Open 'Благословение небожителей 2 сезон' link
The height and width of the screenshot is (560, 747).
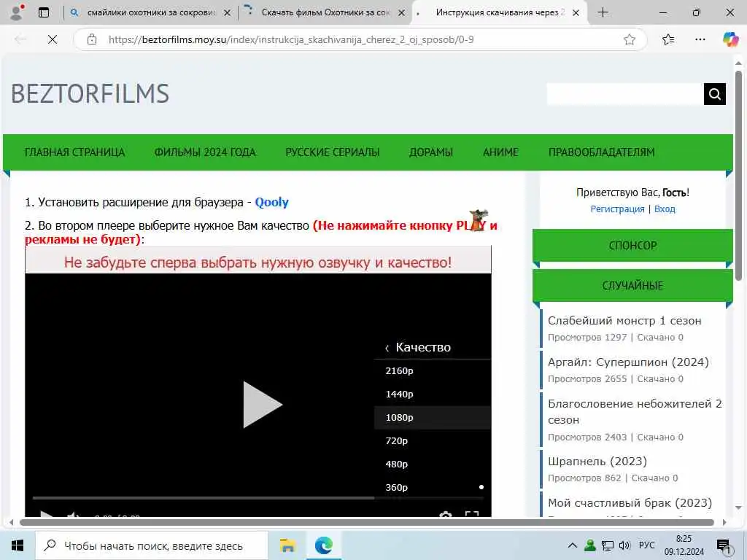point(635,412)
